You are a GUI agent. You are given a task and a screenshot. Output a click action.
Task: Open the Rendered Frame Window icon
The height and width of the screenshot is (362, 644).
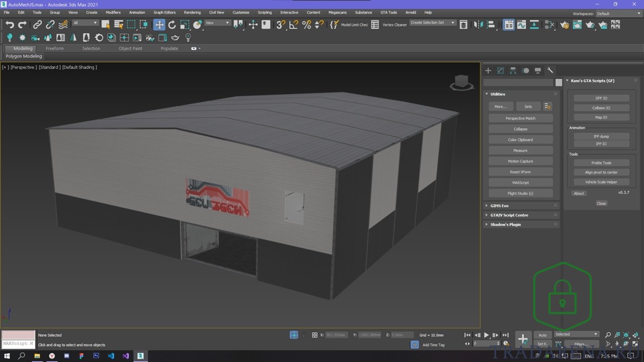pos(577,25)
